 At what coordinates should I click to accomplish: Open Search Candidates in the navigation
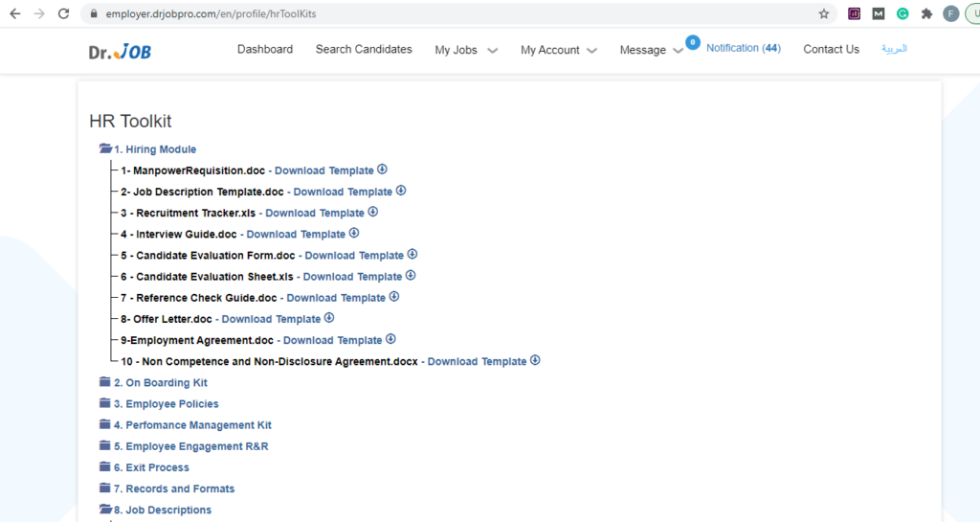(364, 50)
